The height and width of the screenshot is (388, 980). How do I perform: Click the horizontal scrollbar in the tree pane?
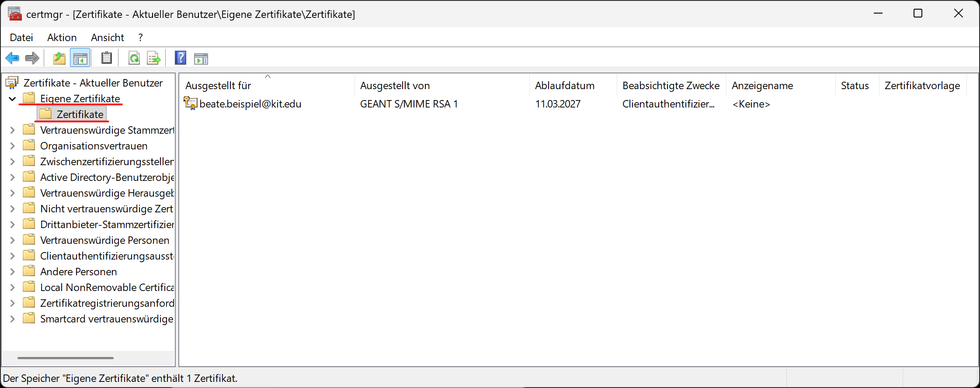[x=66, y=358]
